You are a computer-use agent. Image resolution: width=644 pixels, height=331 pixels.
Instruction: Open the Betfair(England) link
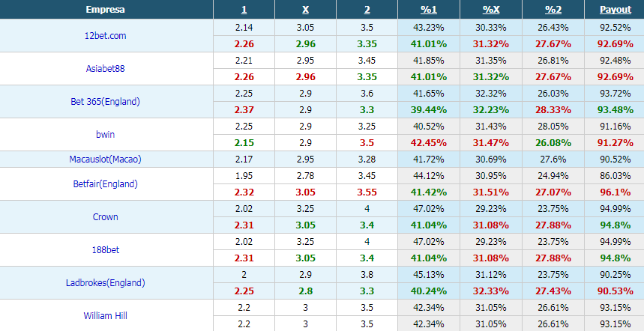coord(105,184)
